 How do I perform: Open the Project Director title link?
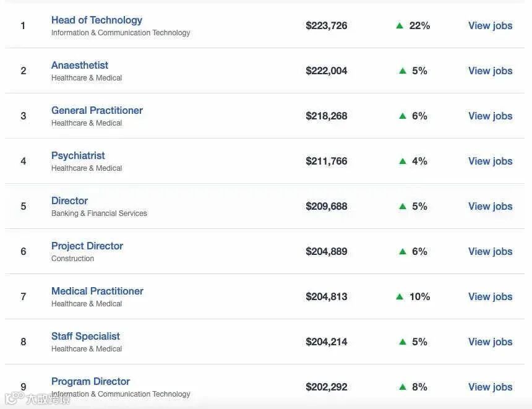(87, 246)
